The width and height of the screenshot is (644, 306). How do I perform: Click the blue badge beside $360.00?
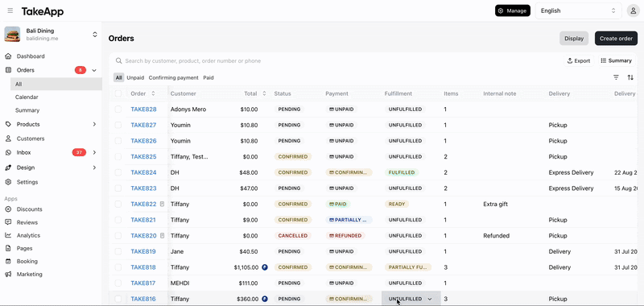pyautogui.click(x=265, y=299)
